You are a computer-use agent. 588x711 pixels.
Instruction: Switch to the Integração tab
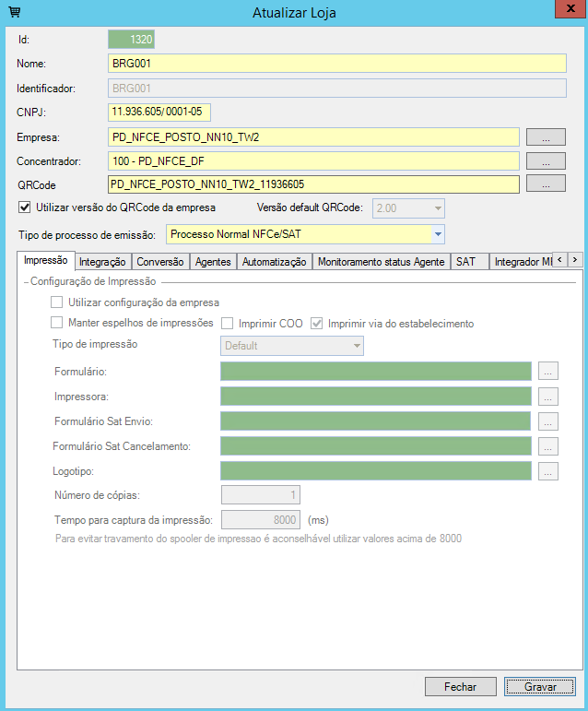(x=102, y=262)
